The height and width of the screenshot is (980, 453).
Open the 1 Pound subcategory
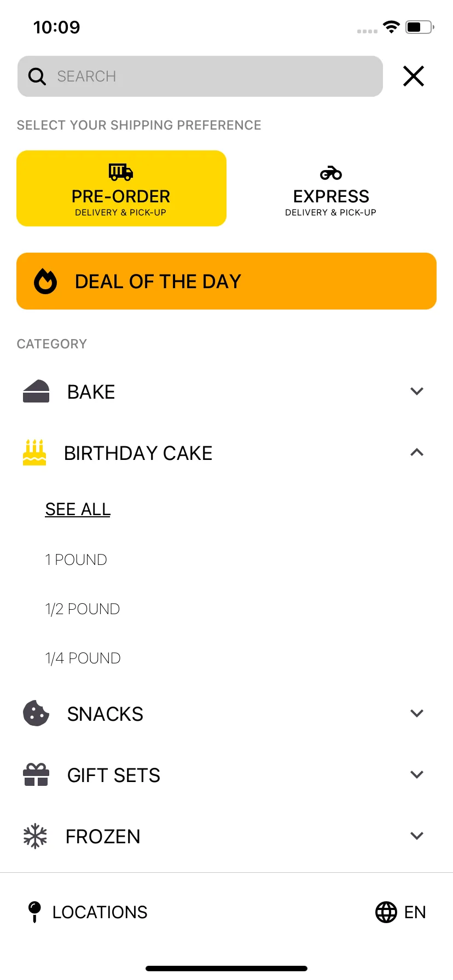point(76,559)
